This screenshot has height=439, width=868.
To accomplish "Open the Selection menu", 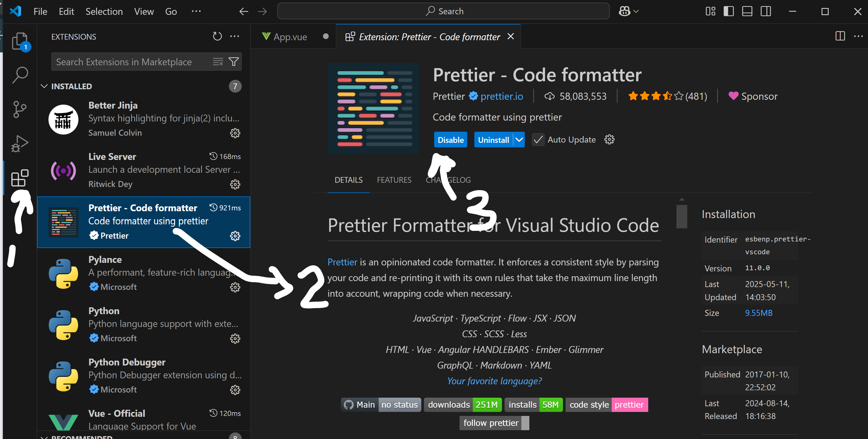I will pyautogui.click(x=104, y=11).
